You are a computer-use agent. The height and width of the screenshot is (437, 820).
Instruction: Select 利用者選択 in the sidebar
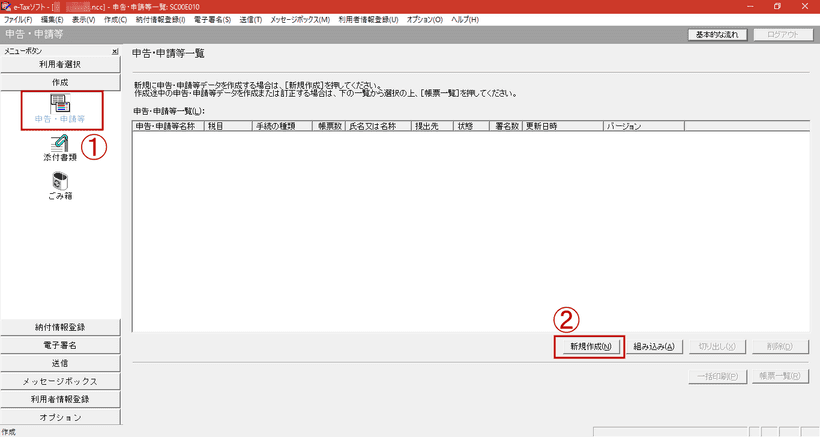(x=60, y=64)
